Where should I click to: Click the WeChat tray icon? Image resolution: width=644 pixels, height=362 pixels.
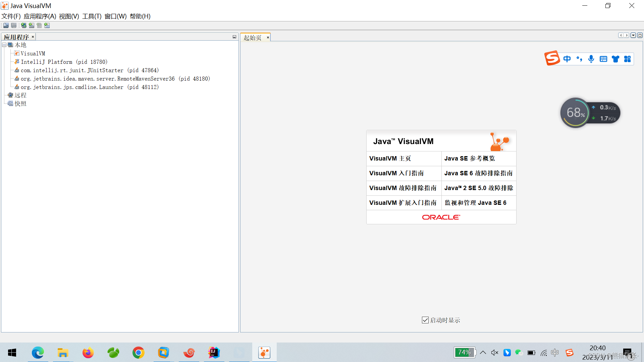tap(519, 353)
